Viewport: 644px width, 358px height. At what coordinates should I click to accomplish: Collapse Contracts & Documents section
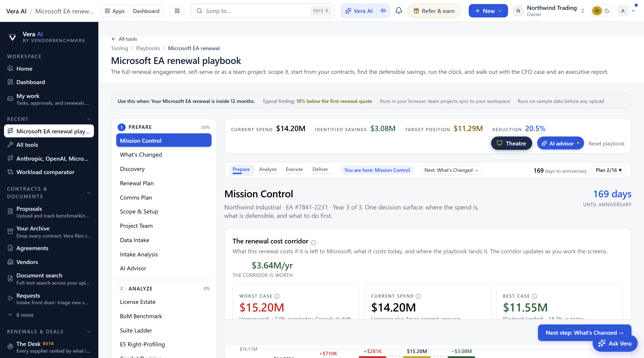coord(89,193)
